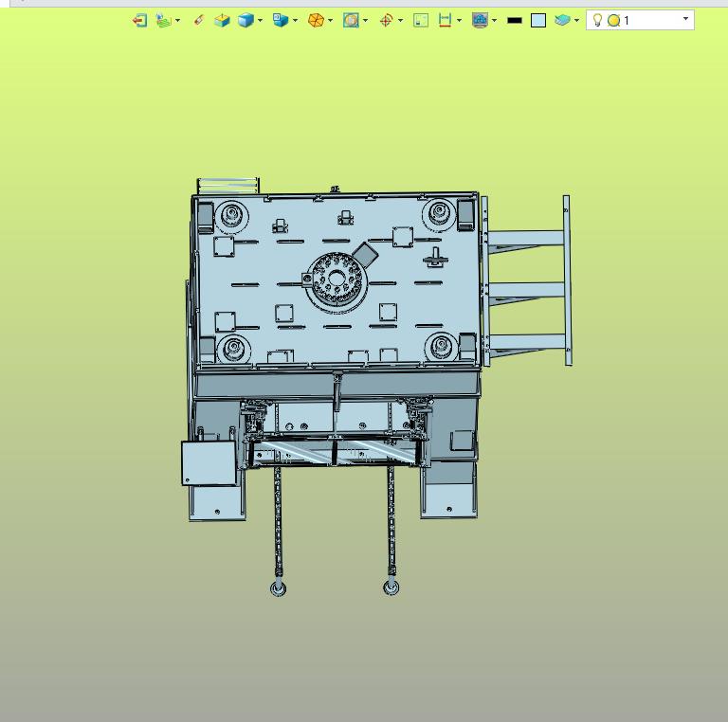Screen dimensions: 728x722
Task: Open the dropdown beside the layered planes icon
Action: (x=177, y=21)
